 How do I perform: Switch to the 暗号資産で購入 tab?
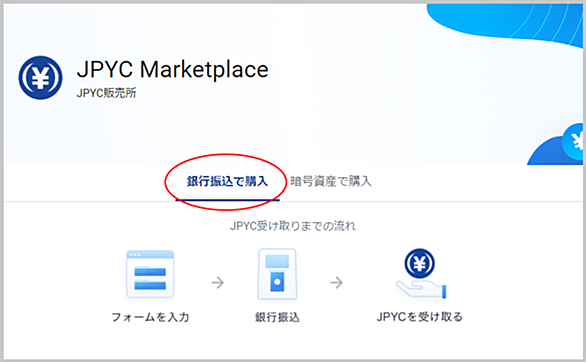(x=331, y=182)
